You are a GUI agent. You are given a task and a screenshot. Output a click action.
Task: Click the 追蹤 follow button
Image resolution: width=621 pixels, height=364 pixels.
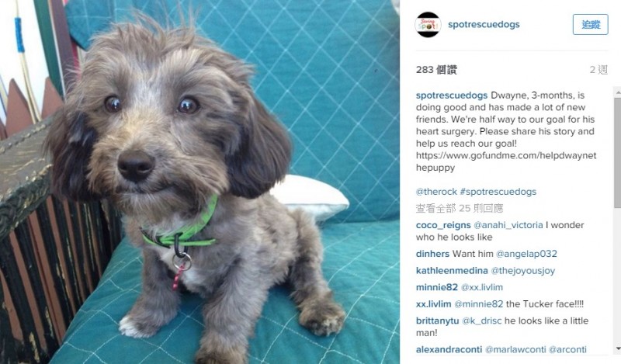click(590, 25)
